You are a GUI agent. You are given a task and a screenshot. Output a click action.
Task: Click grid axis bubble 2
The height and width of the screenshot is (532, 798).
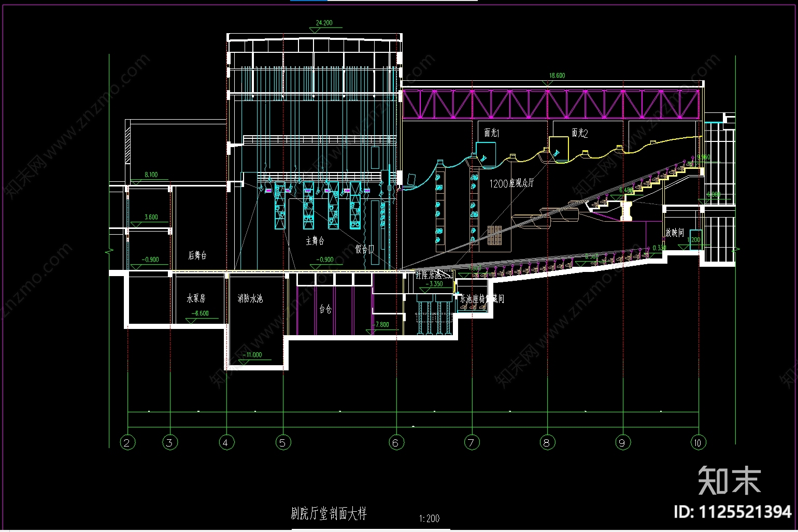point(127,442)
